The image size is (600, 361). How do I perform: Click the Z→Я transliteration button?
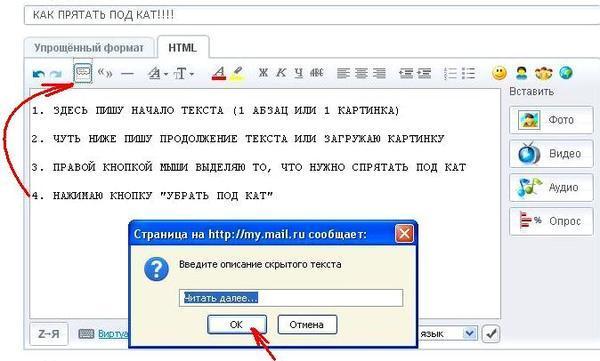coord(49,334)
